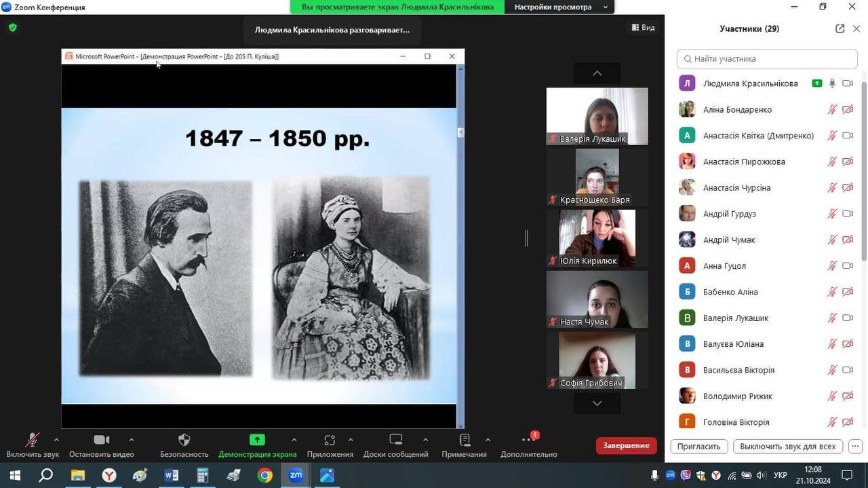Expand the audio options arrow next to Включить звук
868x488 pixels.
(56, 440)
